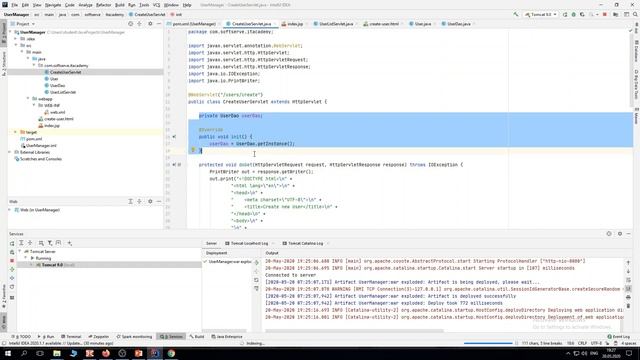Select UserListServlet in the project tree

coord(62,92)
